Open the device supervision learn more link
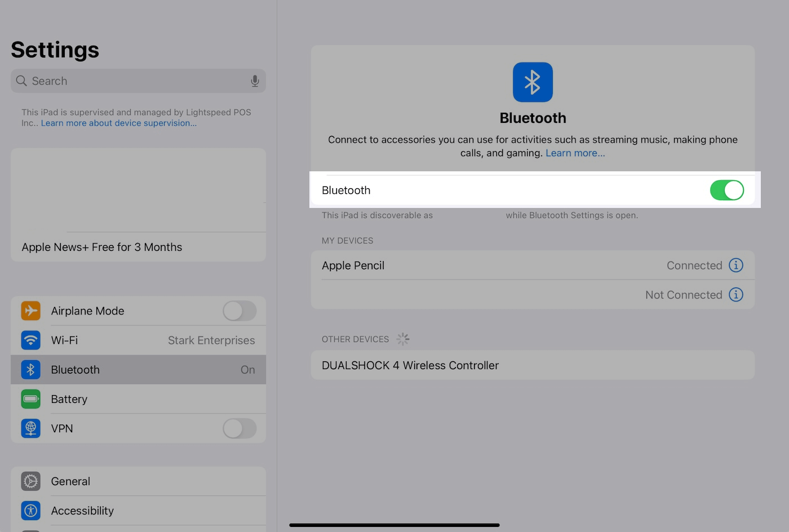This screenshot has width=789, height=532. pyautogui.click(x=118, y=123)
